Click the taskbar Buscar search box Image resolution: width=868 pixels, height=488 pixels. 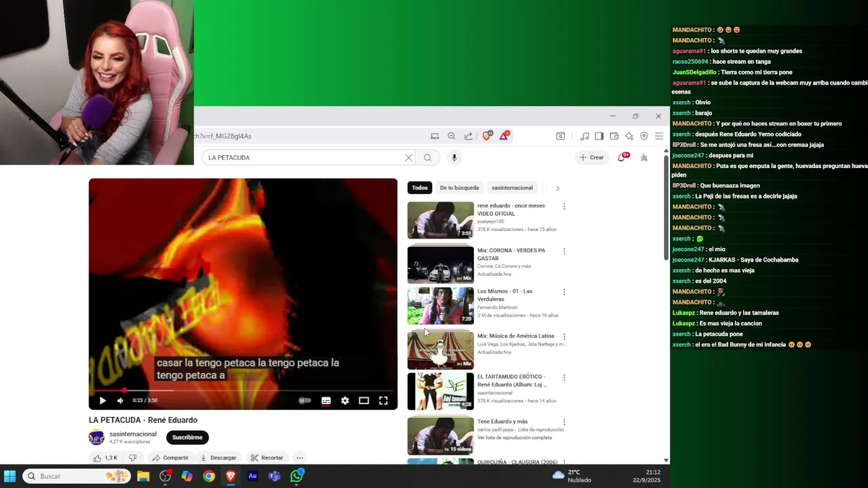pos(77,476)
